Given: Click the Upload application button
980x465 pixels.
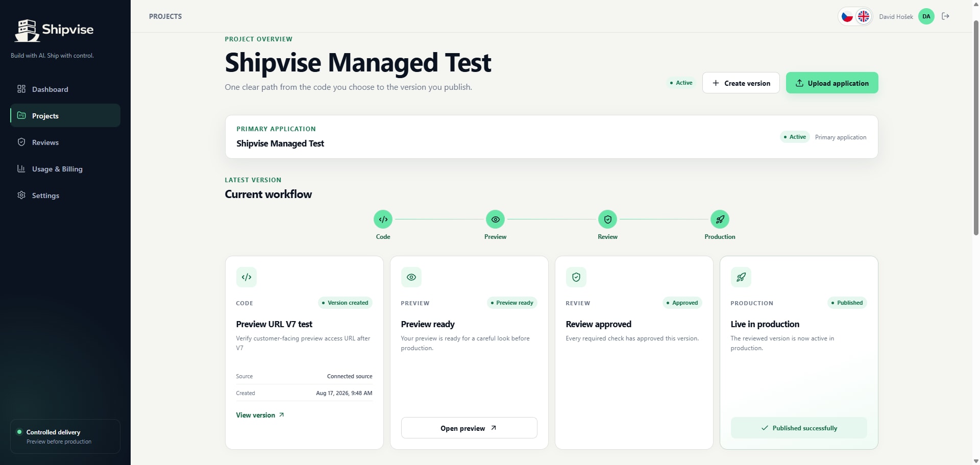Looking at the screenshot, I should [832, 83].
